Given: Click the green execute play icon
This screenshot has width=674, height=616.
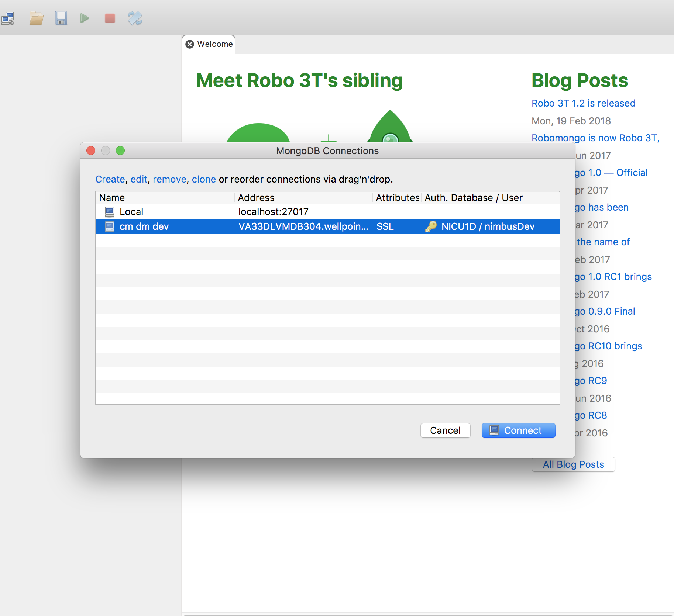Looking at the screenshot, I should (85, 18).
